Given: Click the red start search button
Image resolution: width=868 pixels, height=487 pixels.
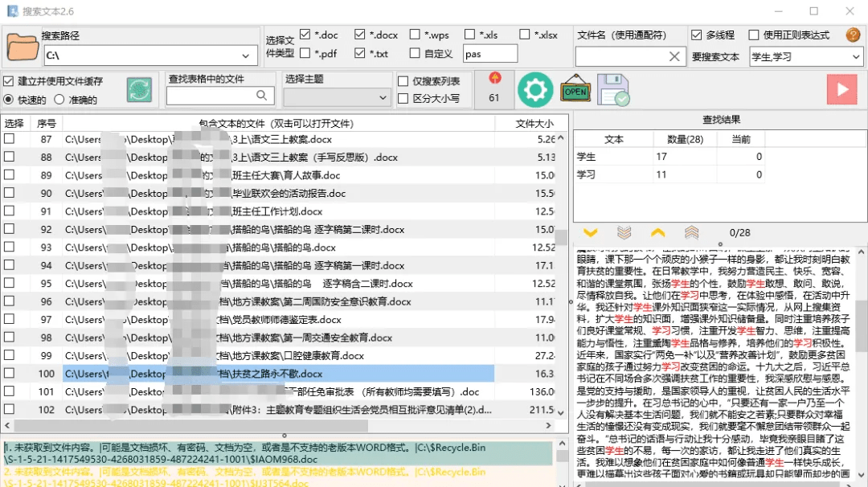Looking at the screenshot, I should pos(842,89).
